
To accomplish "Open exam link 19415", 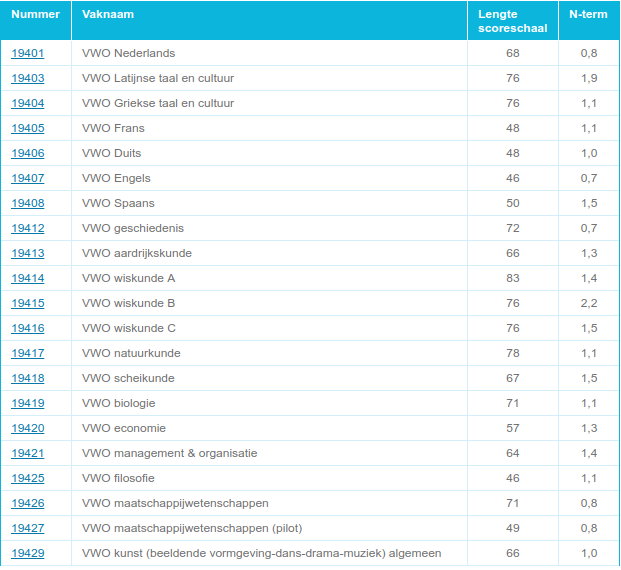I will pyautogui.click(x=28, y=303).
